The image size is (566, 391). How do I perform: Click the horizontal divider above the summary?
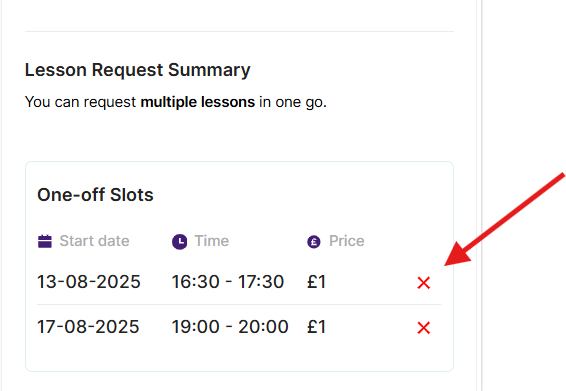pos(239,31)
